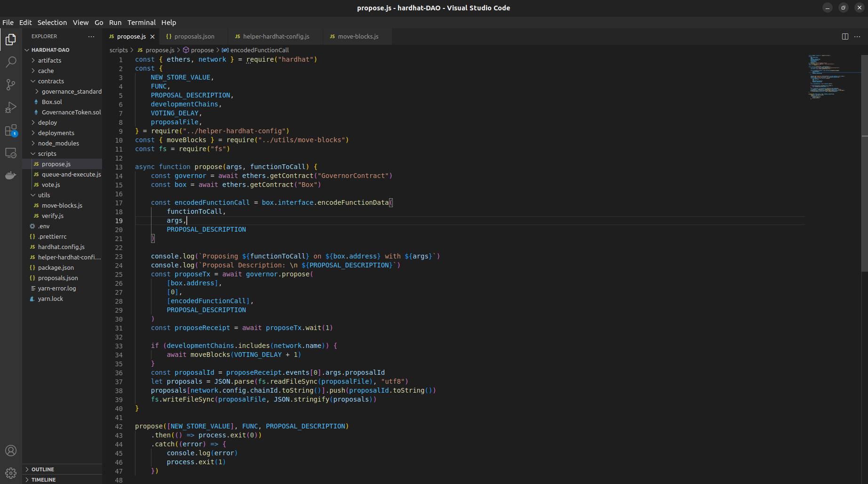Viewport: 868px width, 484px height.
Task: Click propose function breadcrumb
Action: click(199, 50)
